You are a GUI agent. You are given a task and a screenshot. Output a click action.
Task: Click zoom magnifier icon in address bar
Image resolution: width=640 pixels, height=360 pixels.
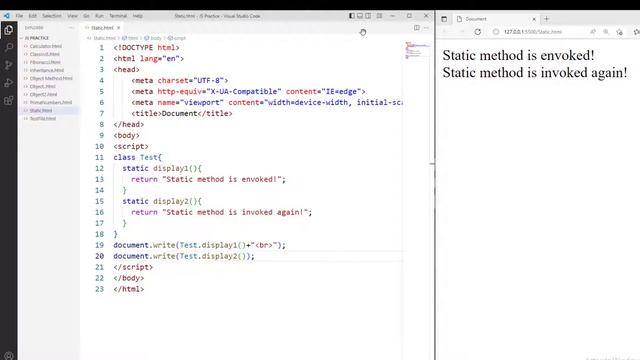[x=606, y=32]
